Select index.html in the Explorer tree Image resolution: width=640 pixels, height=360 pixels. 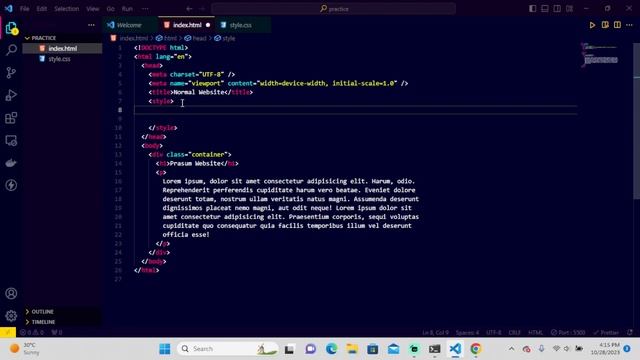coord(62,48)
